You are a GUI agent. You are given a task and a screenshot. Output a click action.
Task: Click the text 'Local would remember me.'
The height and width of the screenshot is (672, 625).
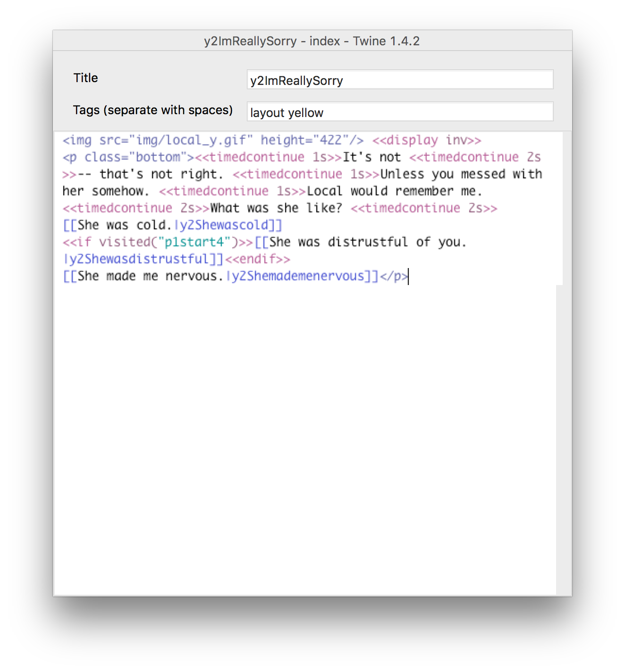coord(395,191)
